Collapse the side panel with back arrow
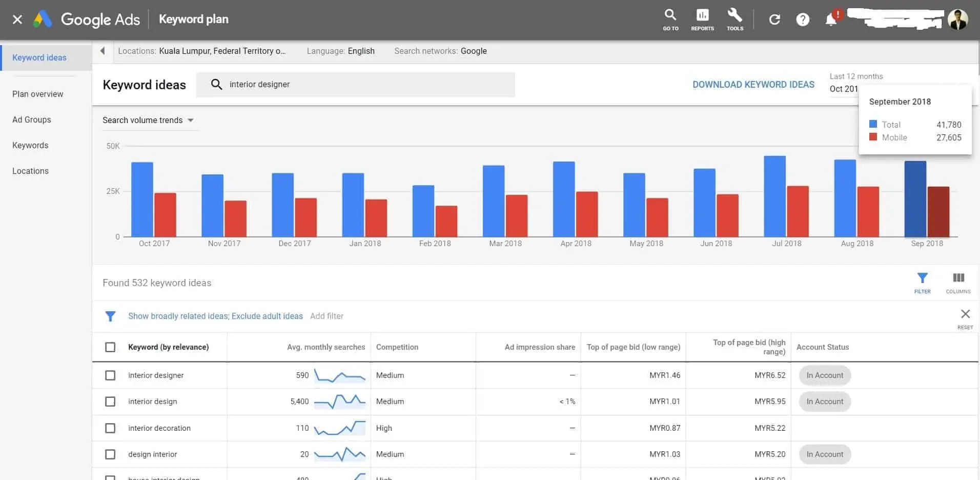The width and height of the screenshot is (980, 480). tap(103, 51)
